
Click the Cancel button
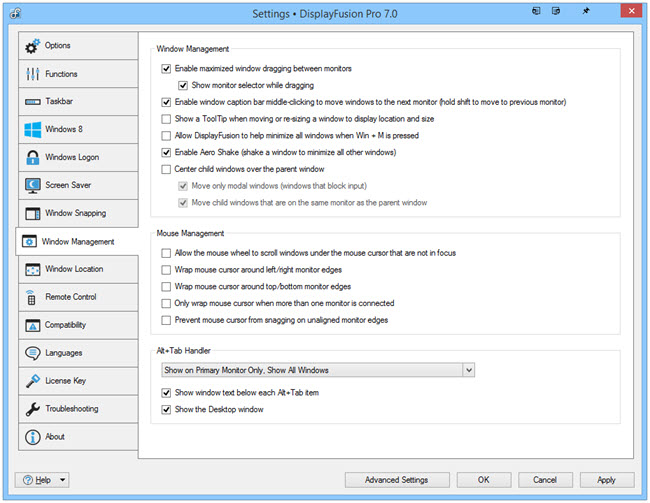point(545,480)
